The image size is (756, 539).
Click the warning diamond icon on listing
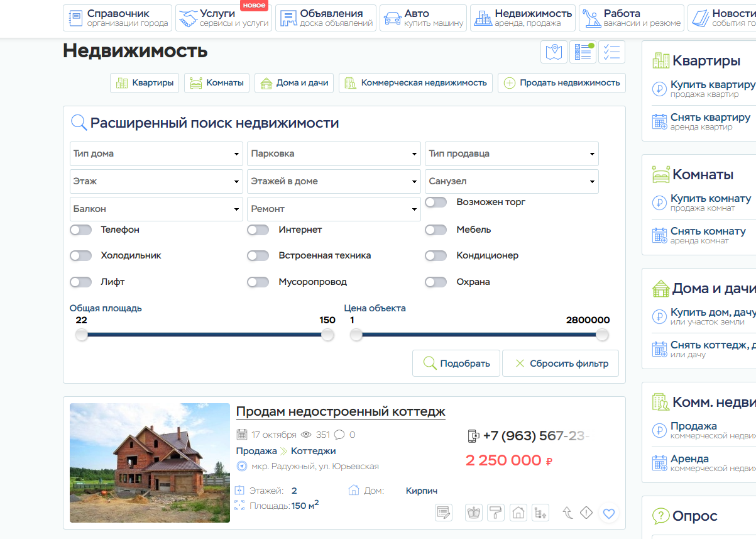point(586,513)
